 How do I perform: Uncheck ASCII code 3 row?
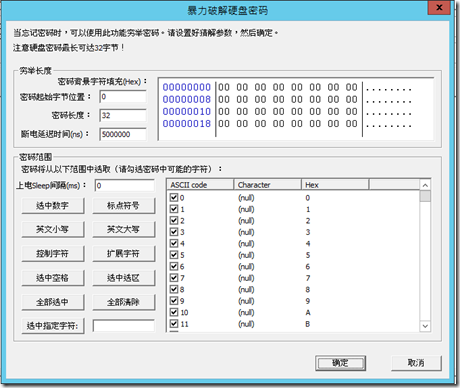tap(174, 232)
